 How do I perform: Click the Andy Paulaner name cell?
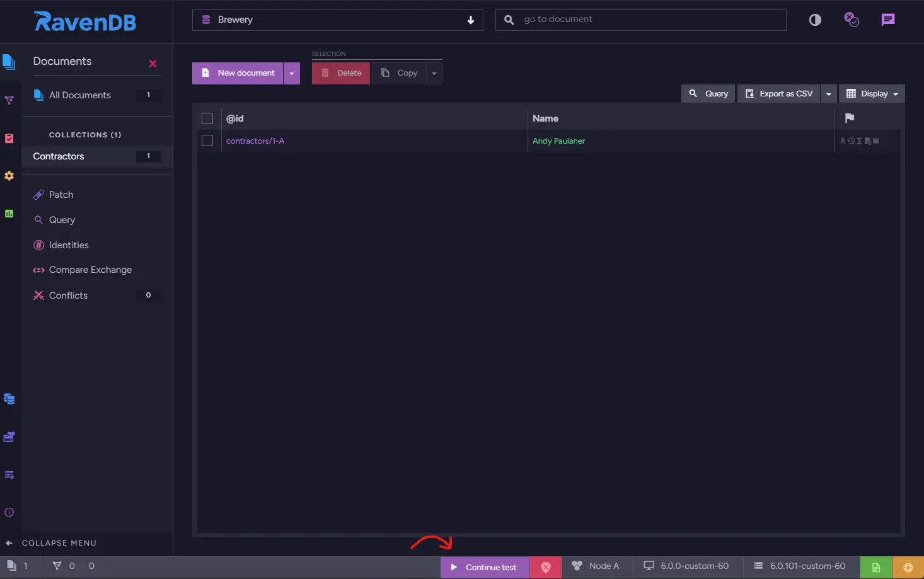click(x=558, y=140)
